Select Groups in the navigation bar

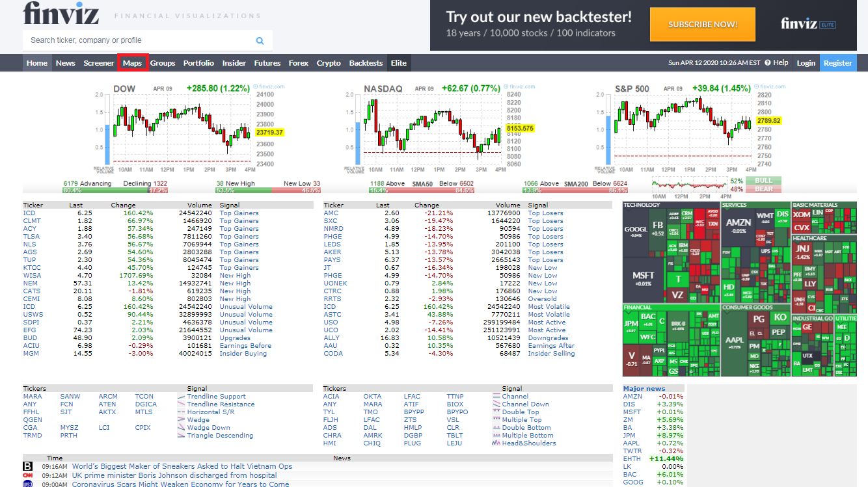pyautogui.click(x=163, y=63)
